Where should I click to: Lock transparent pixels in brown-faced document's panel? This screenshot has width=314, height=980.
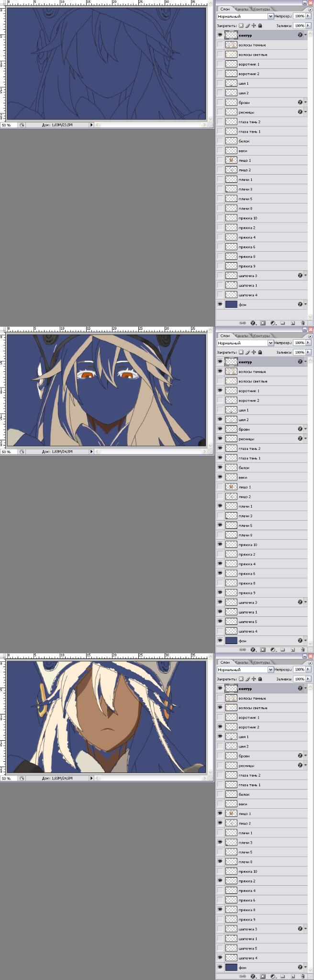pyautogui.click(x=241, y=679)
